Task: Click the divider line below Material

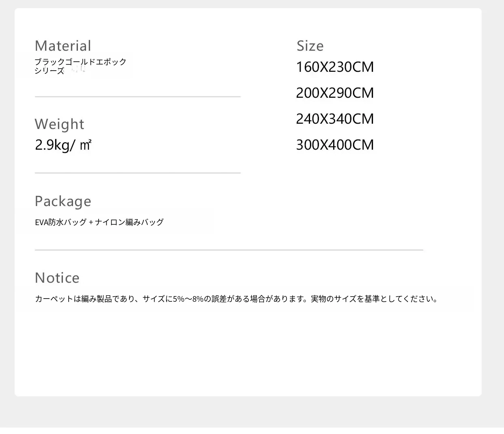Action: coord(138,97)
